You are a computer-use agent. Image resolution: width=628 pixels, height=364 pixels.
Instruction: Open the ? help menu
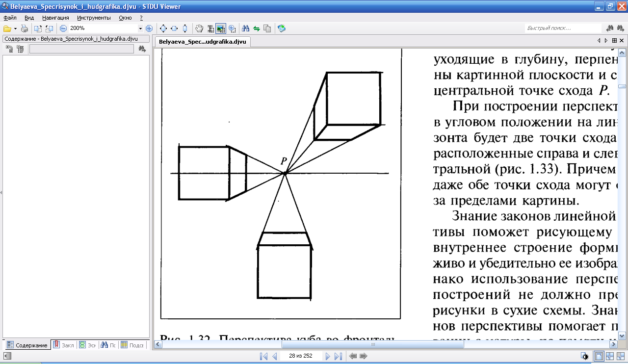[141, 18]
